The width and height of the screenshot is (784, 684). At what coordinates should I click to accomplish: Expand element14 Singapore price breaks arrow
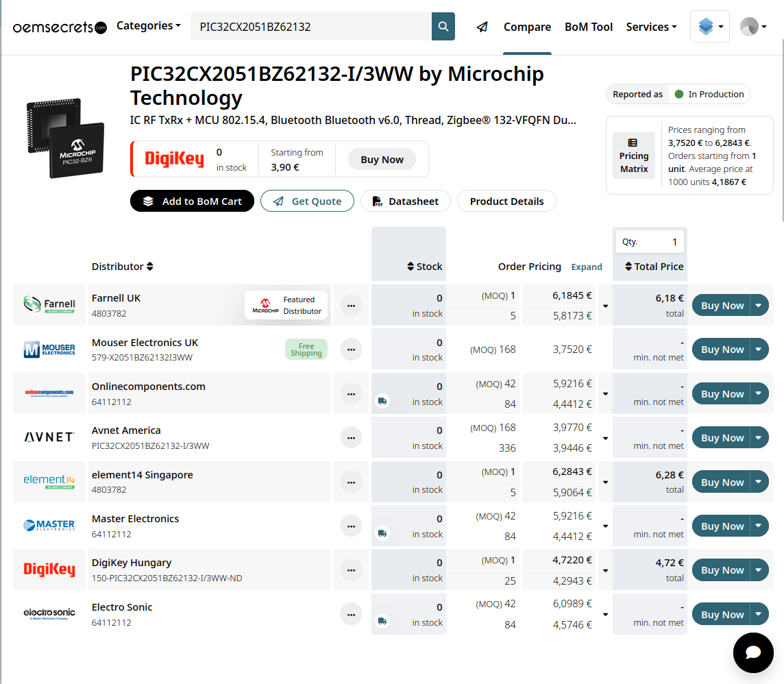[x=605, y=483]
